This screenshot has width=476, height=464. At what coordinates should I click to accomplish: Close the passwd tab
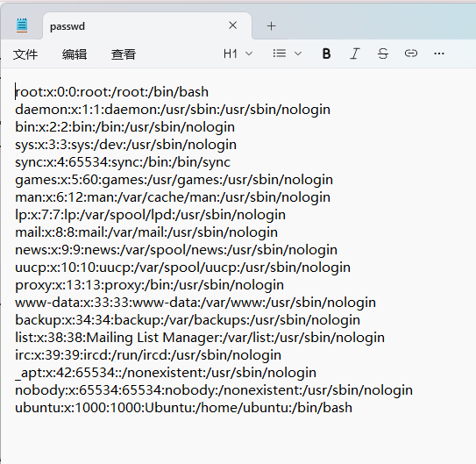(x=233, y=25)
